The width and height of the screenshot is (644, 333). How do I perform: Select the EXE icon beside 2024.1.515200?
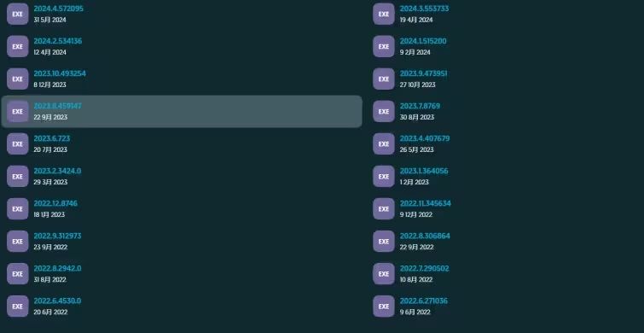tap(384, 46)
